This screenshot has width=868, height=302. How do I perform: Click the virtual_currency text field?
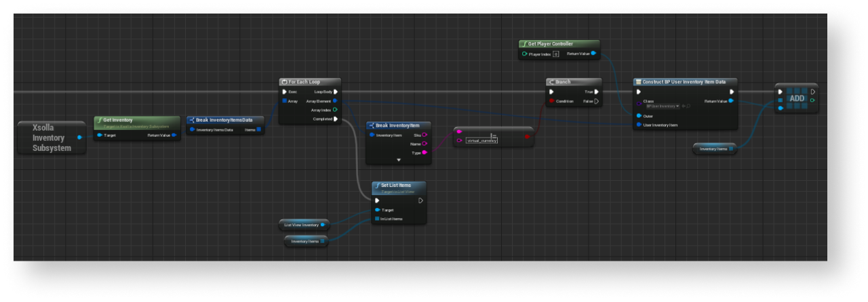click(x=481, y=140)
